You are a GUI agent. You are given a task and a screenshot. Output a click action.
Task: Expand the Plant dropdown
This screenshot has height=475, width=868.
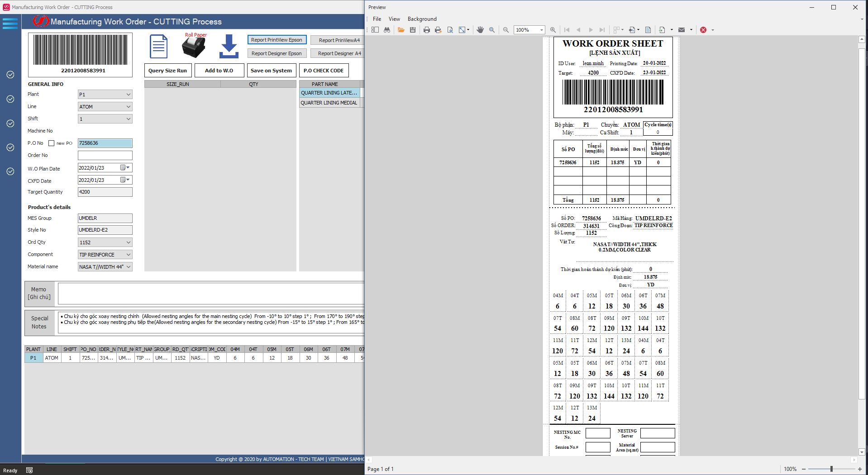pos(128,95)
